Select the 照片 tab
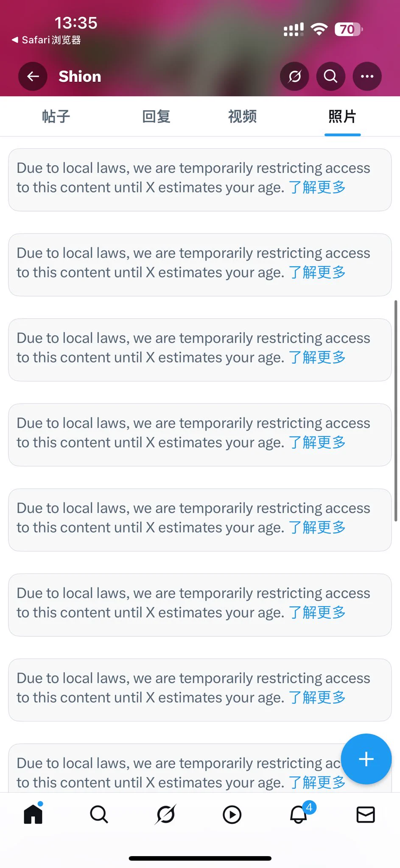400x868 pixels. click(342, 116)
